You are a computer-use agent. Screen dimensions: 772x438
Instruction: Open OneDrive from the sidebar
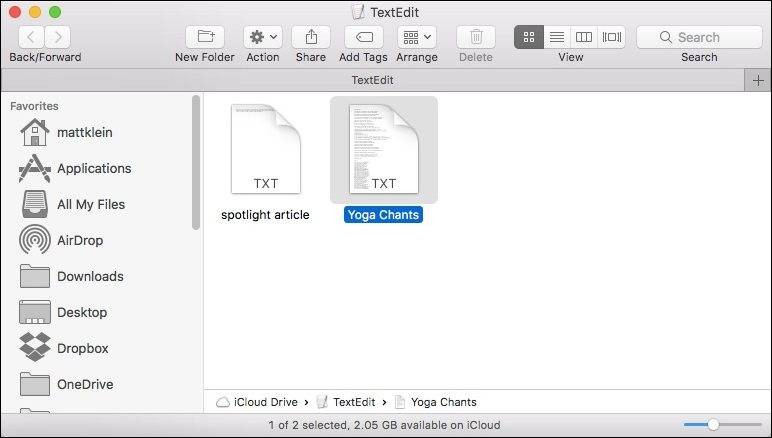pyautogui.click(x=66, y=384)
